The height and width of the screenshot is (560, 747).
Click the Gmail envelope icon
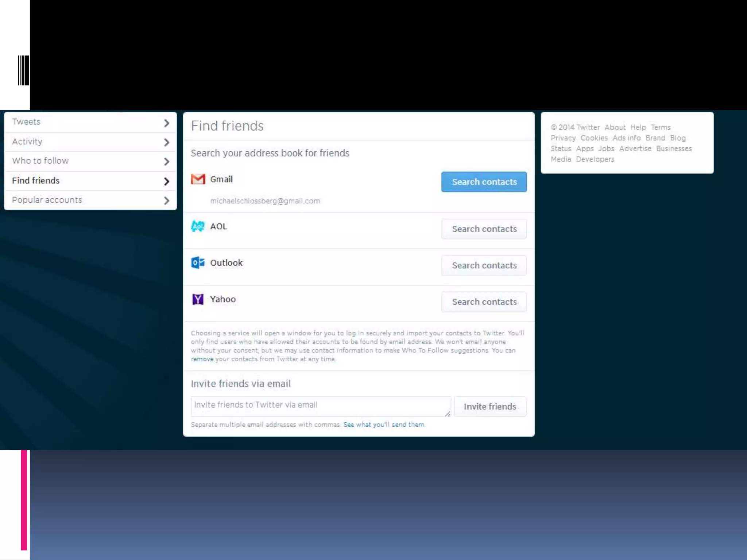(x=198, y=179)
